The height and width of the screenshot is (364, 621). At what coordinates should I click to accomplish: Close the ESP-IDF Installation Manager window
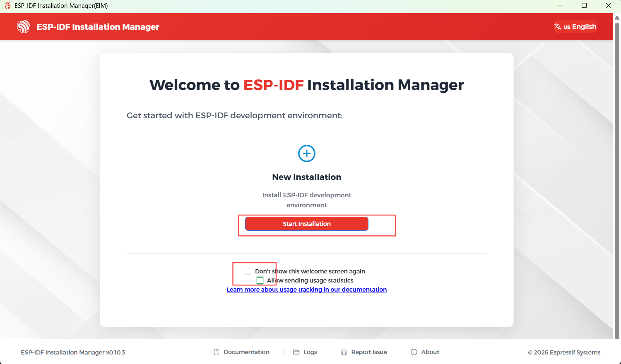coord(609,5)
